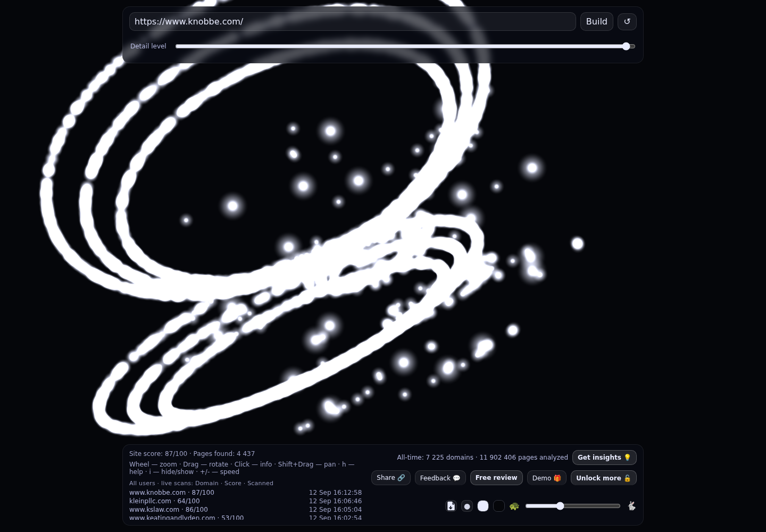Click the 'Detail level' label

tap(148, 46)
